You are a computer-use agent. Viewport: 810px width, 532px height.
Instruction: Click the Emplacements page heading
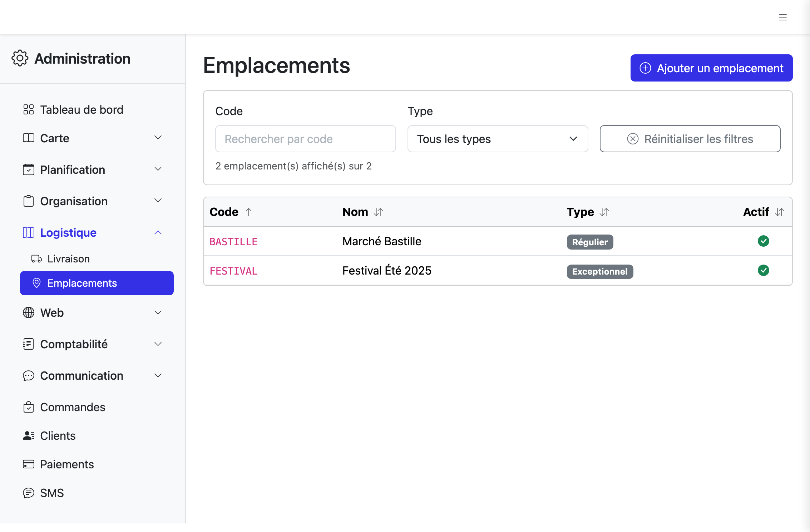277,65
